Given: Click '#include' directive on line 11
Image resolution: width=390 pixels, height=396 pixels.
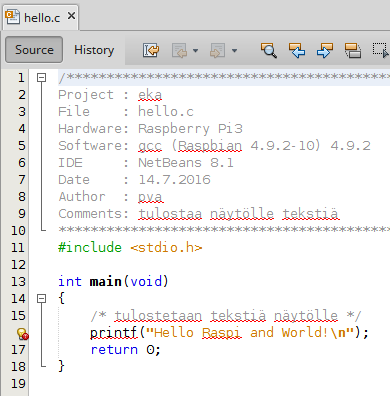Looking at the screenshot, I should pos(90,247).
